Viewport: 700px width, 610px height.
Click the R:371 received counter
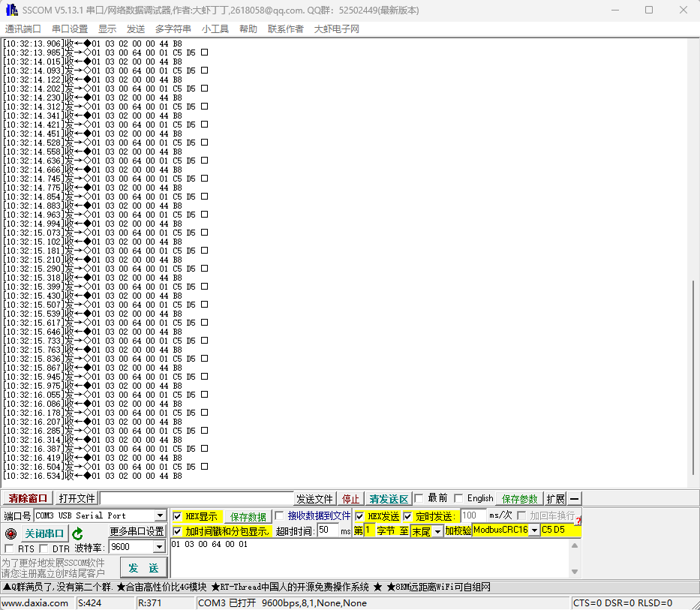point(149,602)
